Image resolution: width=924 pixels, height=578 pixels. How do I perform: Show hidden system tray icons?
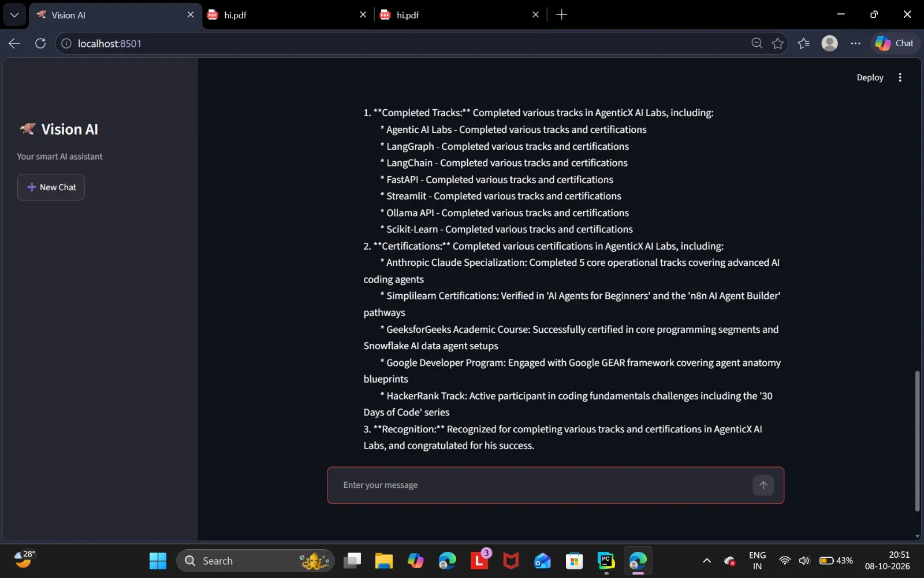[x=707, y=561]
